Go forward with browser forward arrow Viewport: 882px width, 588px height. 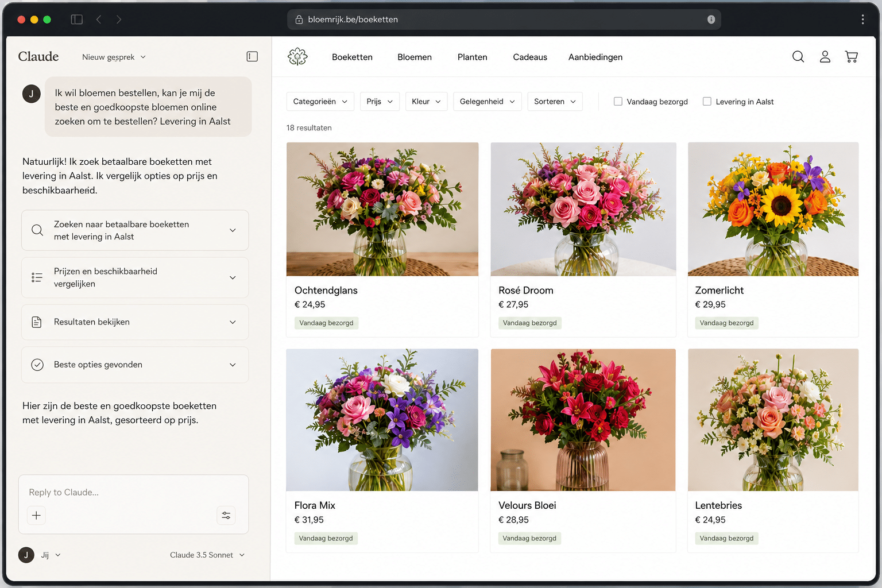[x=119, y=20]
